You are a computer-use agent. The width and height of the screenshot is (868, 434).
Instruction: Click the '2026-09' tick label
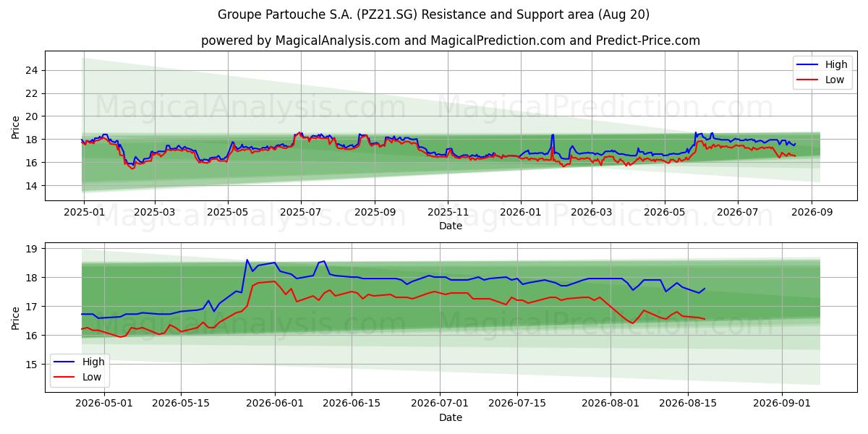coord(812,212)
